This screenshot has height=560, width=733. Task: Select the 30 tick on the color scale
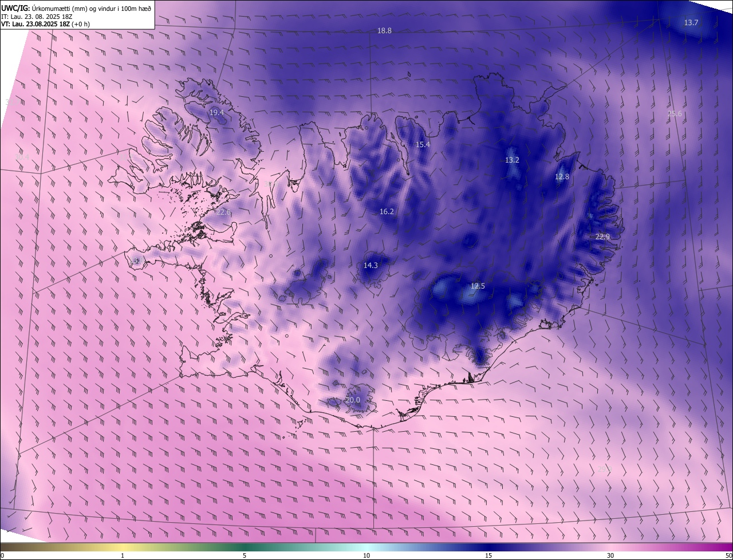(x=610, y=555)
